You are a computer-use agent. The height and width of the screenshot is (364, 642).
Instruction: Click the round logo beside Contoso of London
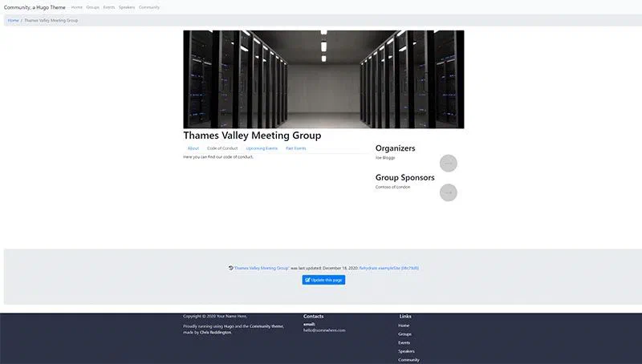449,192
